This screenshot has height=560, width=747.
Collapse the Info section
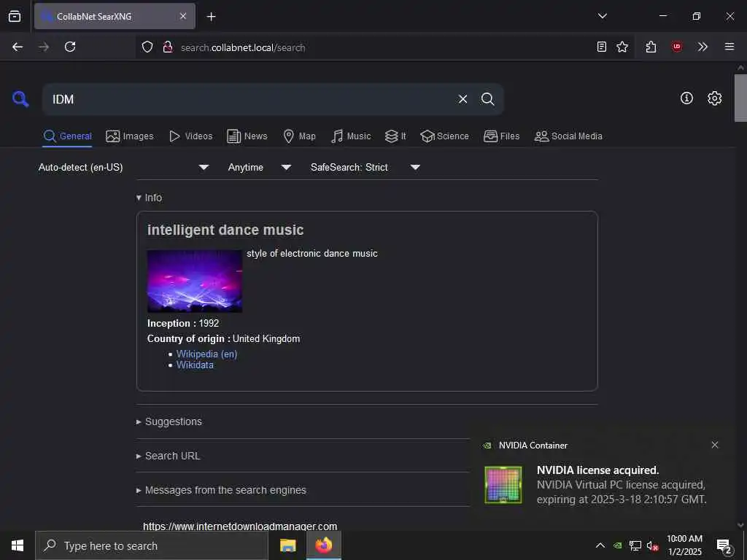point(149,198)
